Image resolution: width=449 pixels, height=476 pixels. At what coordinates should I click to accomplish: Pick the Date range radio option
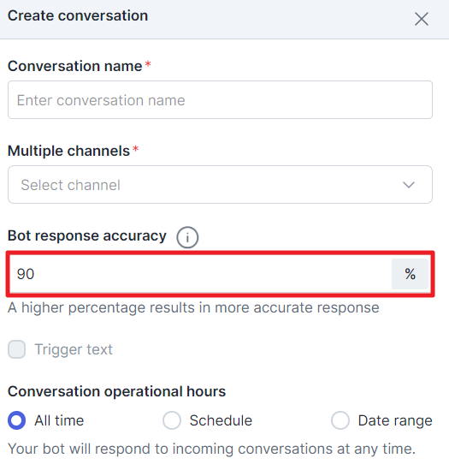tap(340, 420)
